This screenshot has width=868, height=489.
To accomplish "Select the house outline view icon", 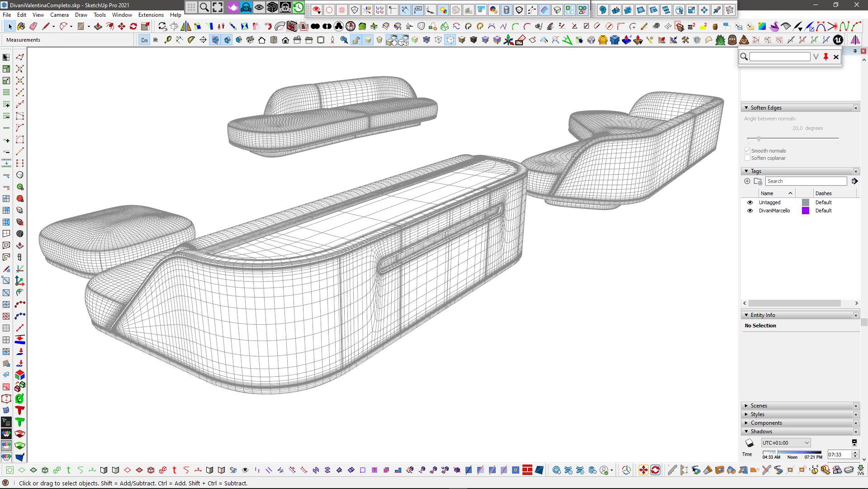I will click(x=262, y=40).
